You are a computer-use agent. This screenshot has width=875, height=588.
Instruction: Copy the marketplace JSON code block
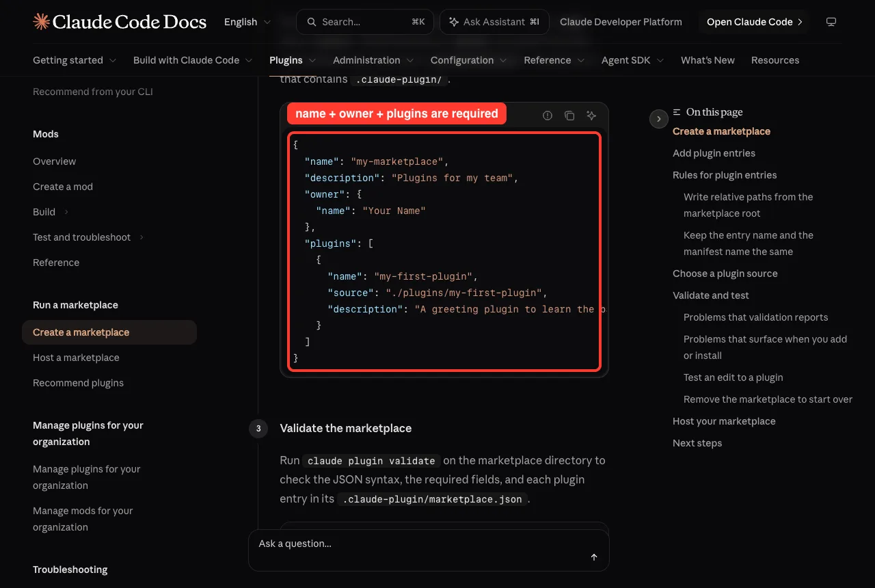point(569,116)
